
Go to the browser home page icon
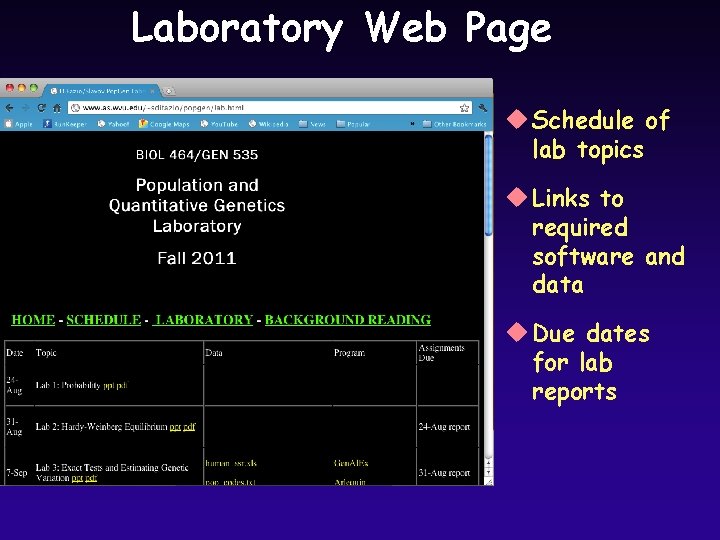tap(57, 108)
